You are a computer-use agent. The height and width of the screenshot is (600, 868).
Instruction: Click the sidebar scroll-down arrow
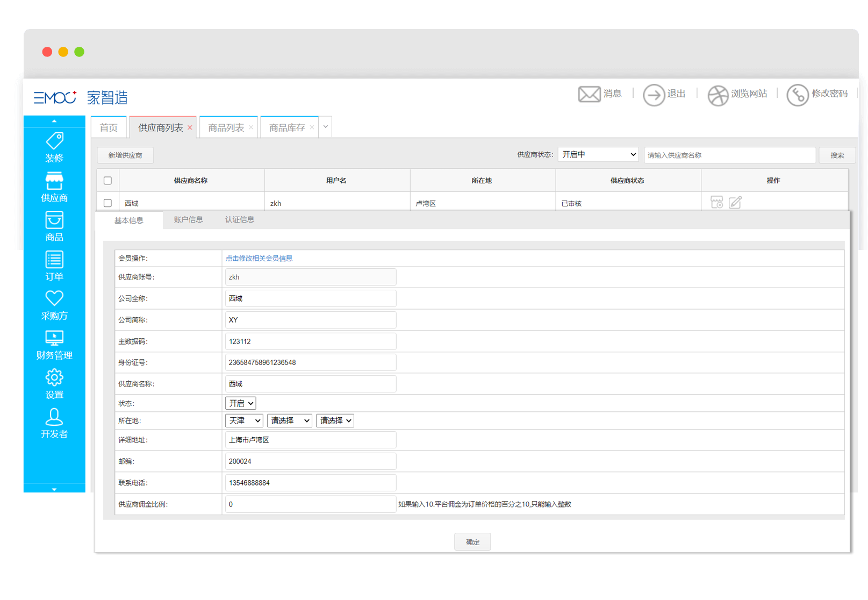point(54,489)
